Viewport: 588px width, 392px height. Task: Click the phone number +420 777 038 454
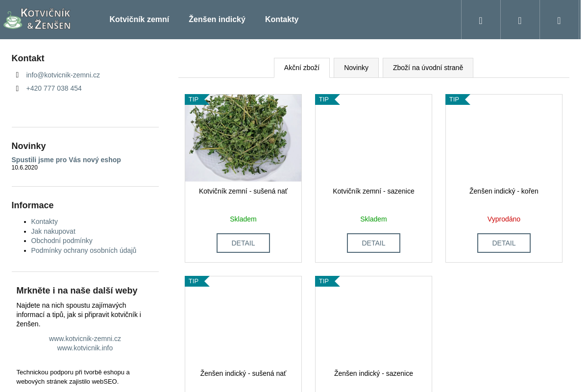pyautogui.click(x=54, y=88)
